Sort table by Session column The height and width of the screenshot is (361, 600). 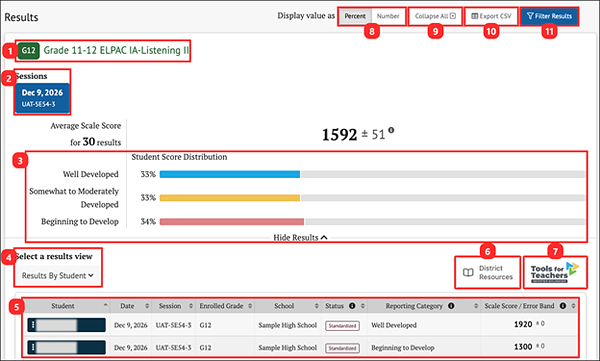point(174,306)
